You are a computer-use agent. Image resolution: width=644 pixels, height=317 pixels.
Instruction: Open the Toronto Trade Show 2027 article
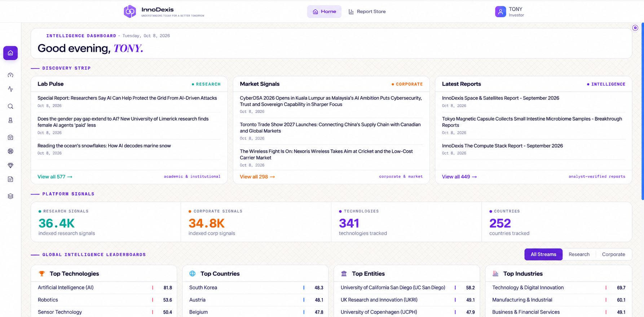tap(330, 128)
